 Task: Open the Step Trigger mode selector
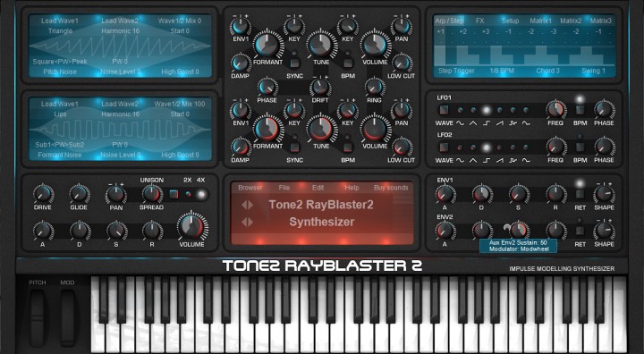456,71
